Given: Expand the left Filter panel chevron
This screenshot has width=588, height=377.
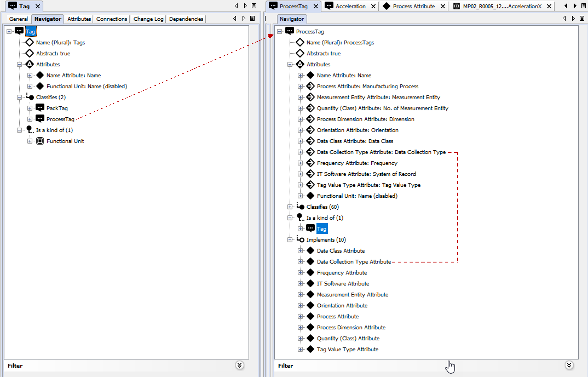Looking at the screenshot, I should pos(239,365).
